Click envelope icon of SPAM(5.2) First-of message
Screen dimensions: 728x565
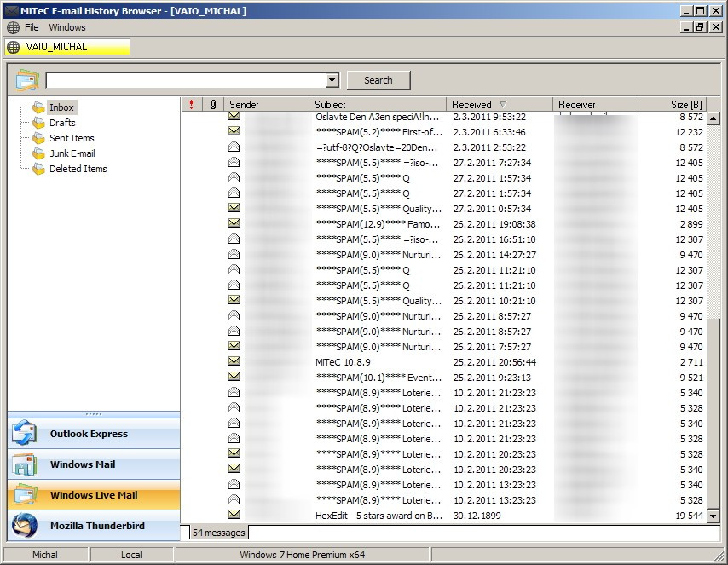point(234,131)
